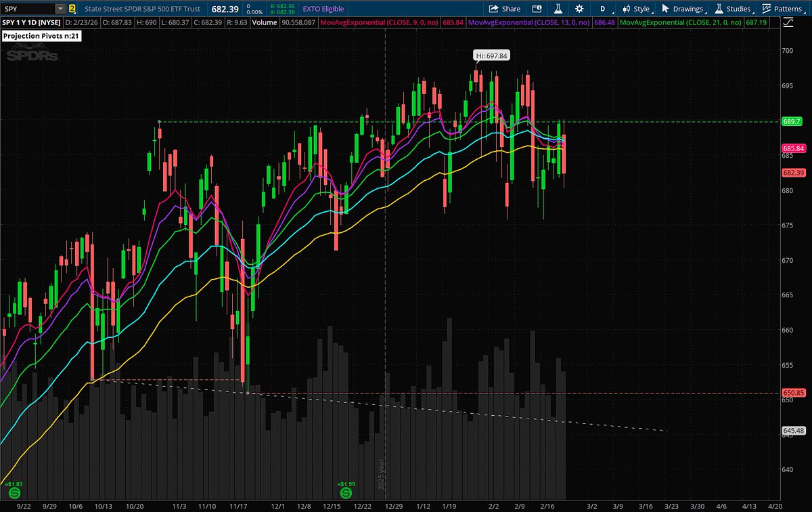Click the 0.00% change value in header
The width and height of the screenshot is (812, 512).
[255, 12]
